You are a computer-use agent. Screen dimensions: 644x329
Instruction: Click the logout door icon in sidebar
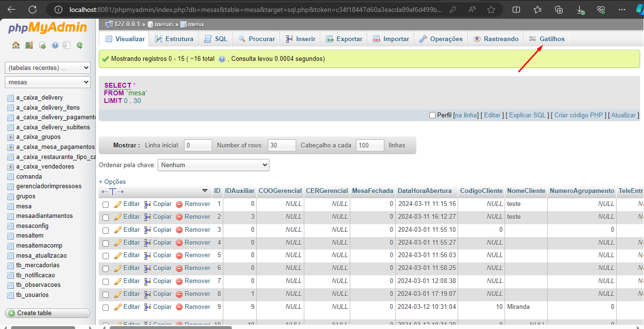coord(29,45)
